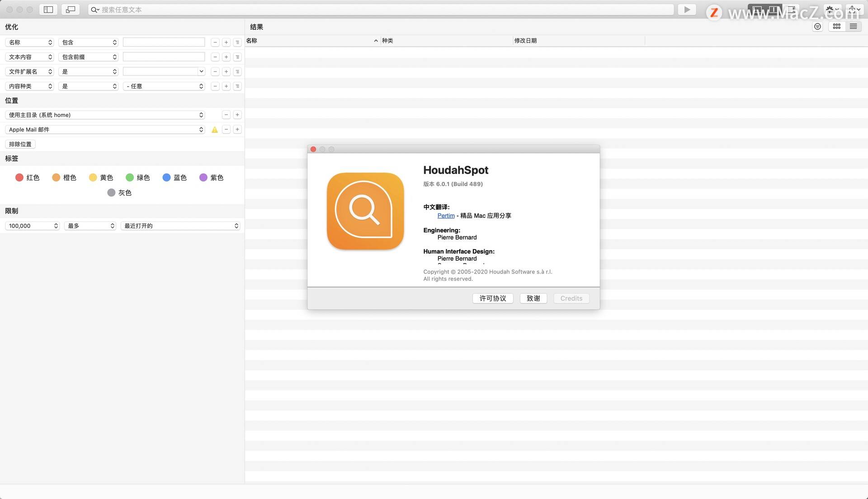The image size is (868, 499).
Task: Open the Apple Mail 邮件 location dropdown
Action: point(105,129)
